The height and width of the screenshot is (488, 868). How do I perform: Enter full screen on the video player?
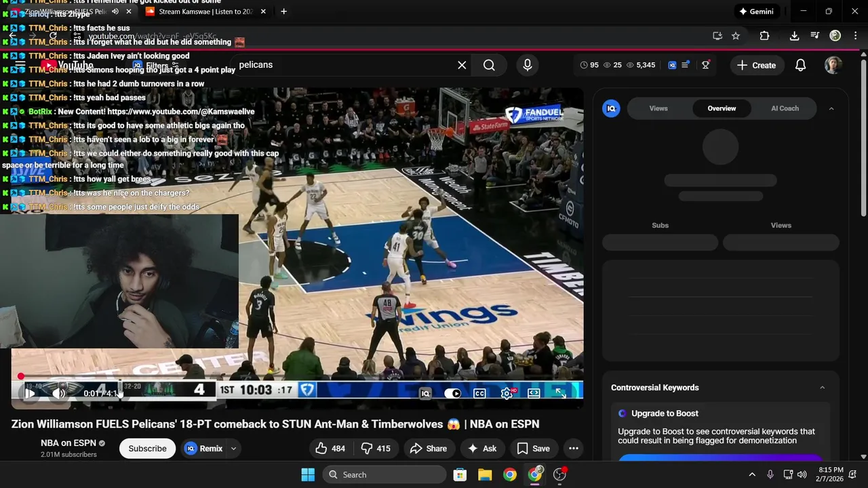click(560, 393)
